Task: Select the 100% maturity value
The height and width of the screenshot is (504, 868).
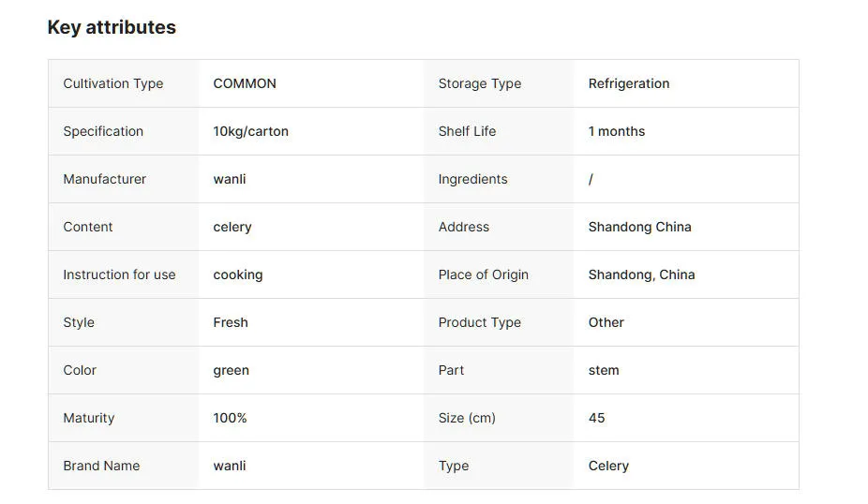Action: pos(230,418)
